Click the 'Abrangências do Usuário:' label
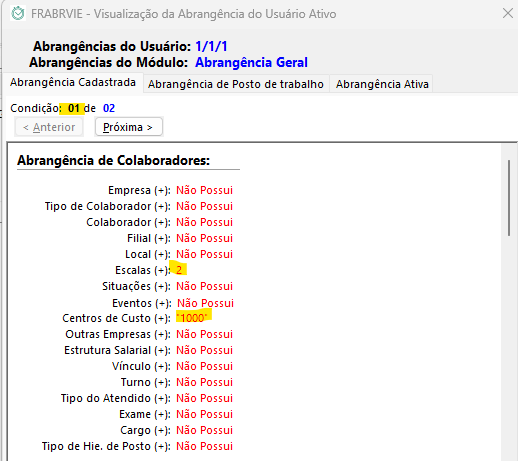This screenshot has width=518, height=461. pos(112,46)
